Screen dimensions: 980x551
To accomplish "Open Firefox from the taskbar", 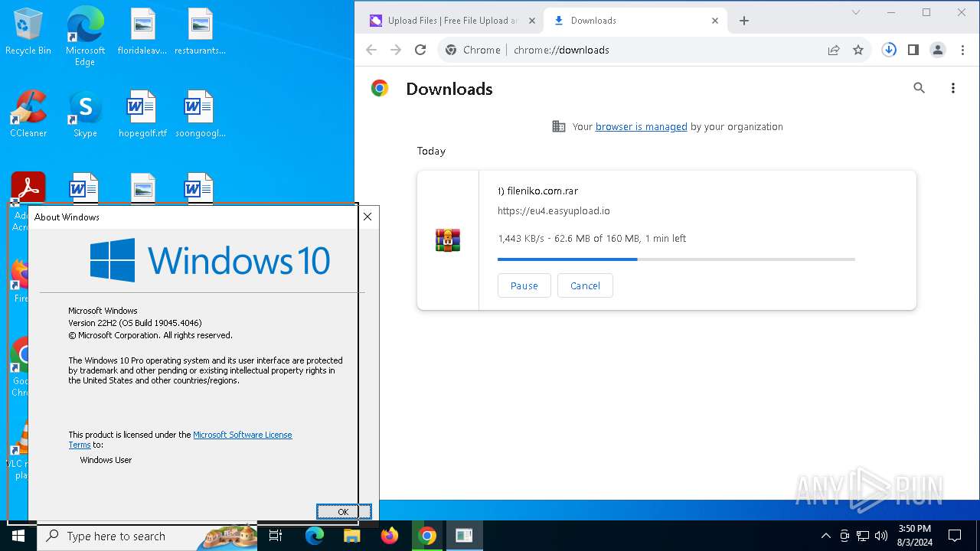I will 390,536.
